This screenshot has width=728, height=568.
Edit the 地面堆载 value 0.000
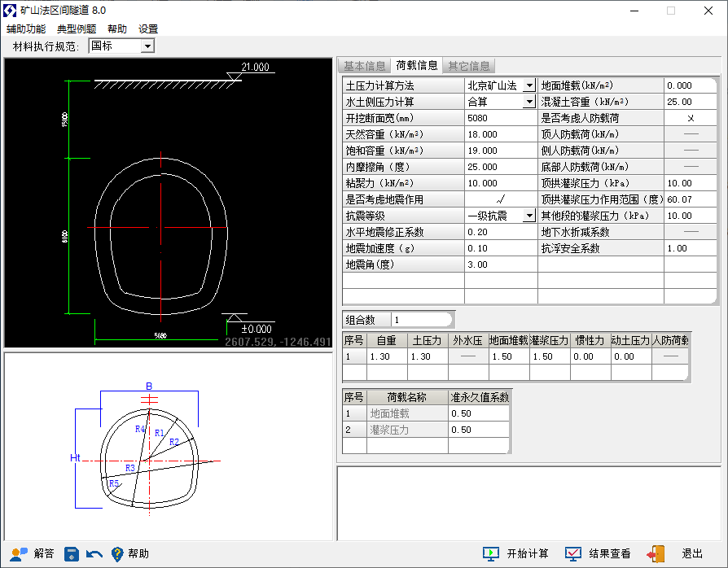pos(691,85)
